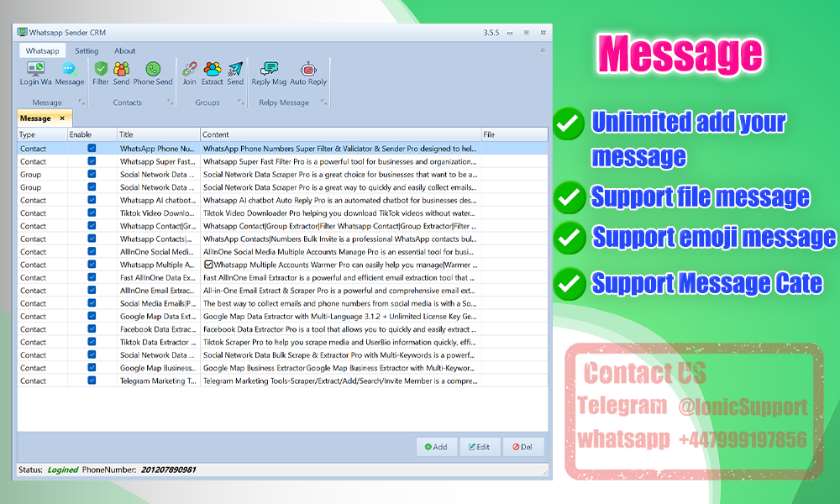Open the Auto Reply tool
840x504 pixels.
308,73
